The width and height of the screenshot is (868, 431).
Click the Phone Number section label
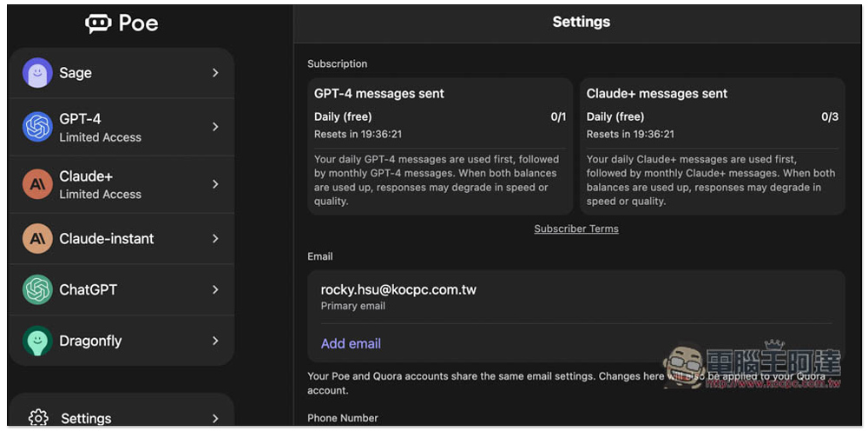pos(343,418)
